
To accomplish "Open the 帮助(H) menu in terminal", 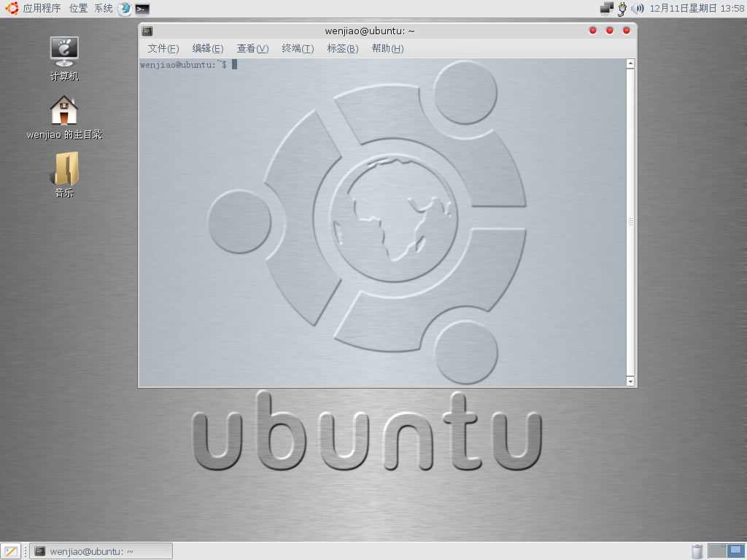I will click(387, 49).
